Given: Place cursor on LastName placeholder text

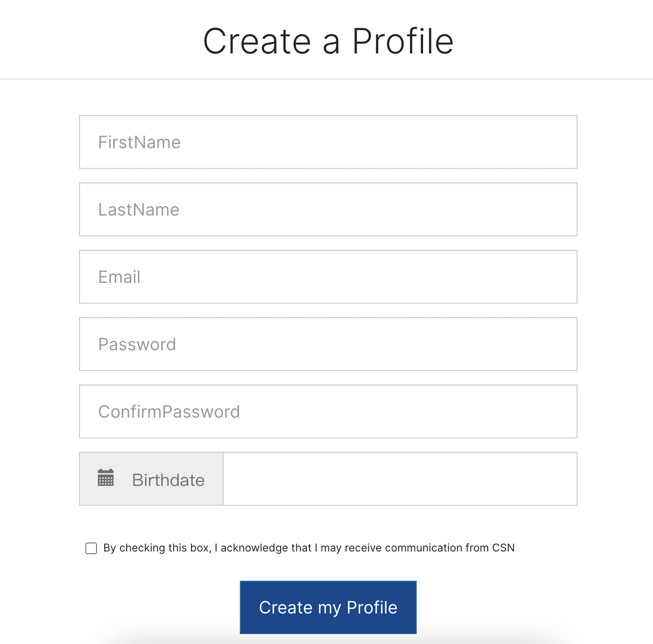Looking at the screenshot, I should (139, 210).
